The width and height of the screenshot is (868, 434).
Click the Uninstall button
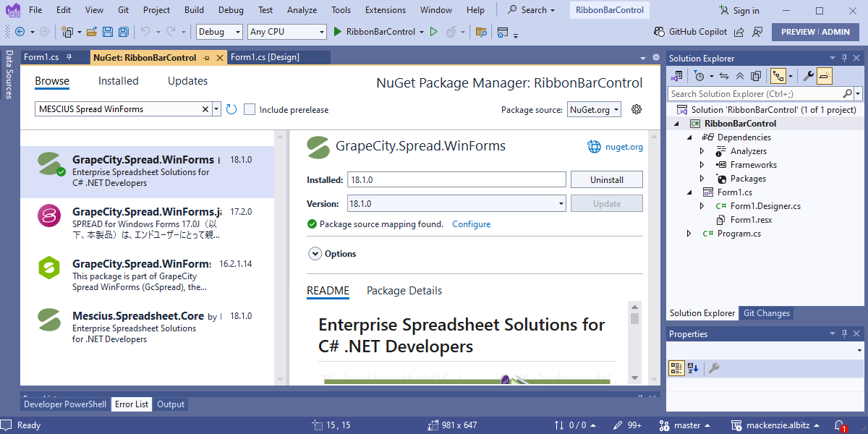click(607, 179)
